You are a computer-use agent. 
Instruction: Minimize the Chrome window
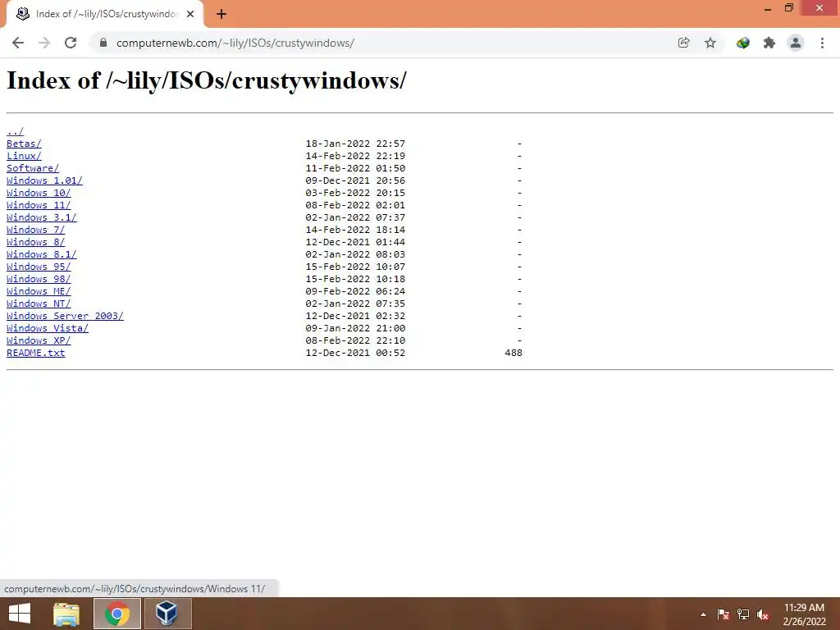(768, 8)
